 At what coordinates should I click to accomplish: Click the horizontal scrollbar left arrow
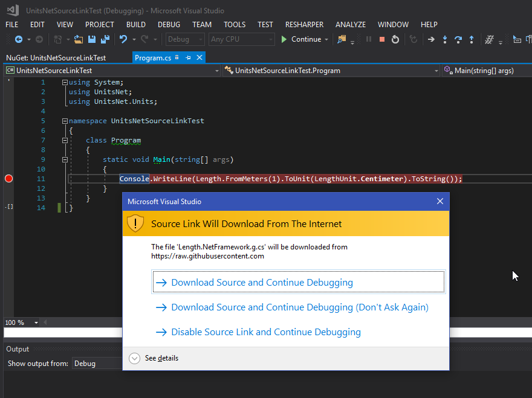pos(45,323)
